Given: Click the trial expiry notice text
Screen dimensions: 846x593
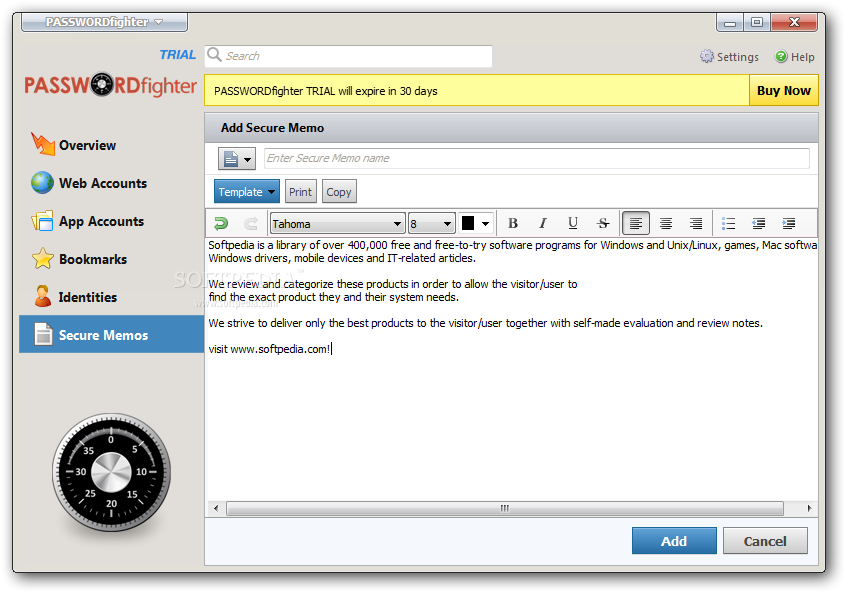Looking at the screenshot, I should click(325, 91).
